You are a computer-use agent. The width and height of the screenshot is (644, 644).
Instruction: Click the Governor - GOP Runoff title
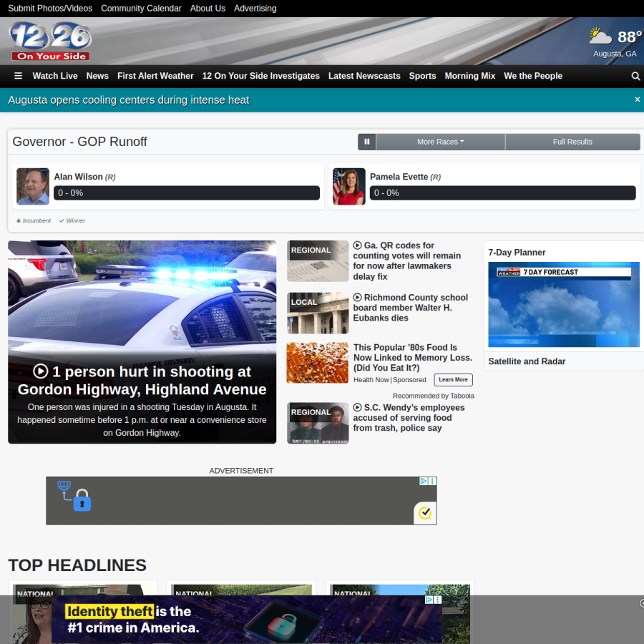[x=79, y=142]
